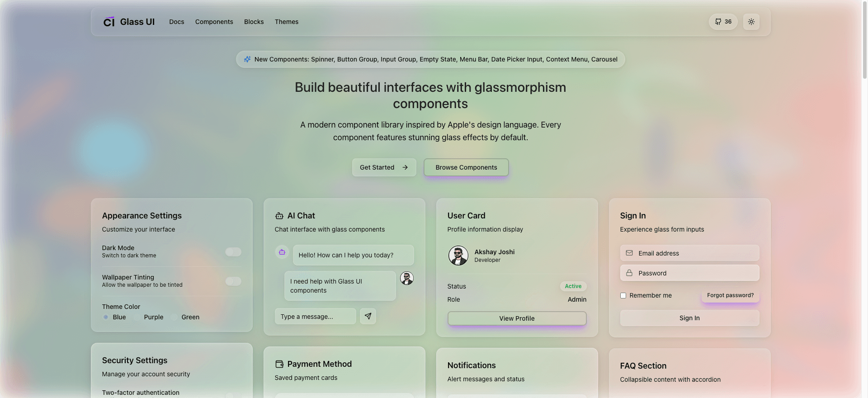The image size is (868, 398).
Task: Open the GitHub stars button showing 36
Action: pyautogui.click(x=723, y=22)
